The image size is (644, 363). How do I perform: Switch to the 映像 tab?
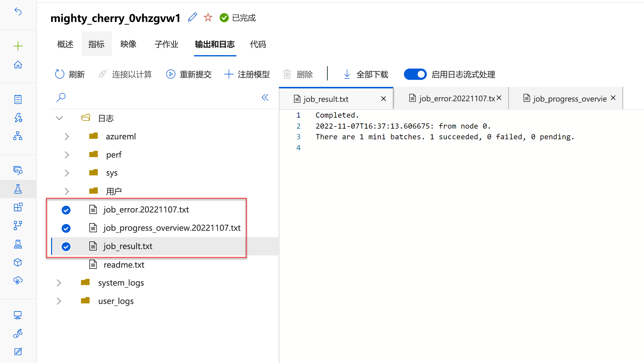pyautogui.click(x=128, y=44)
